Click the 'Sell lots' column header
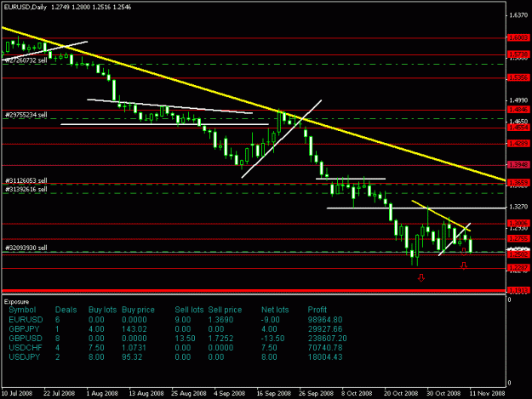The height and width of the screenshot is (399, 532). pos(189,310)
